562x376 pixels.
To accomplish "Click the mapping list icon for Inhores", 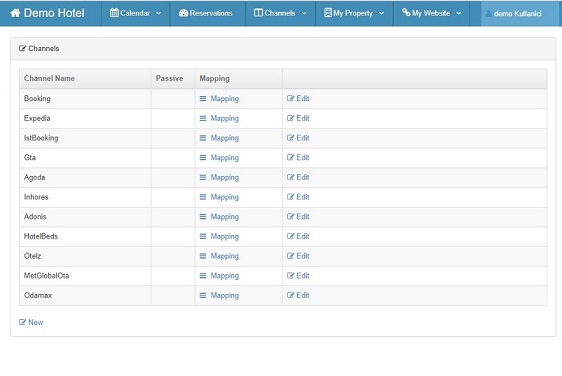I will point(203,197).
